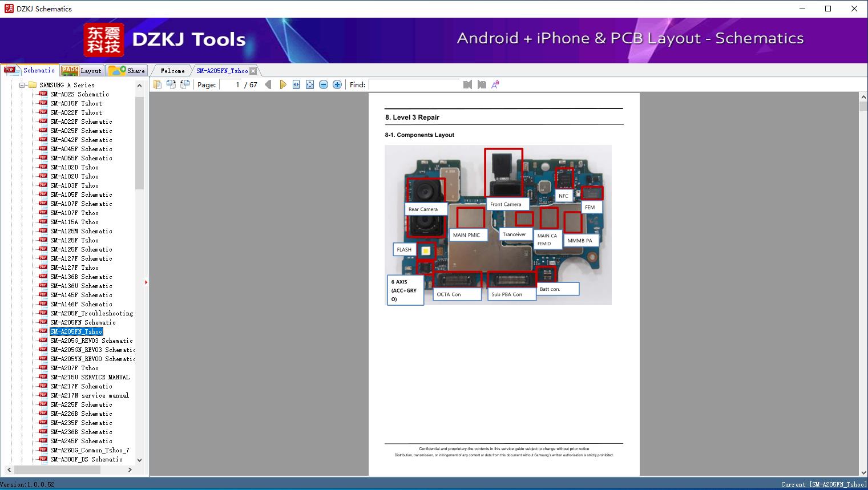868x490 pixels.
Task: Click tree horizontal scroll right arrow
Action: click(x=130, y=469)
